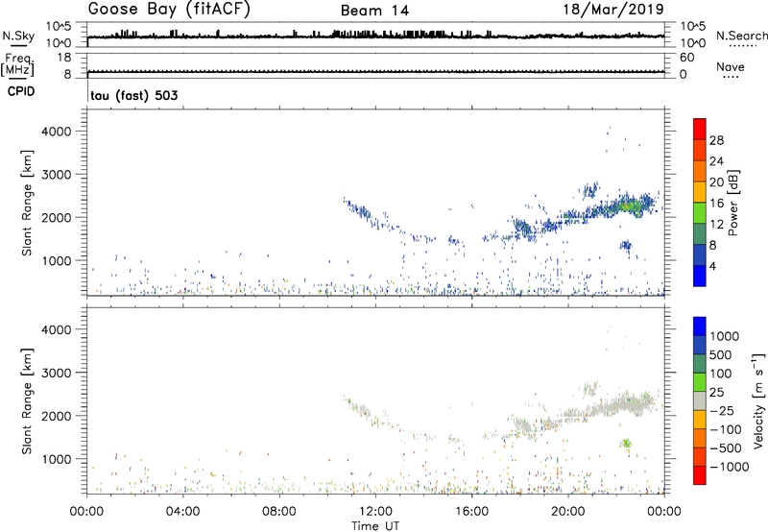Click the "60" tick on the Nave axis

pos(686,58)
